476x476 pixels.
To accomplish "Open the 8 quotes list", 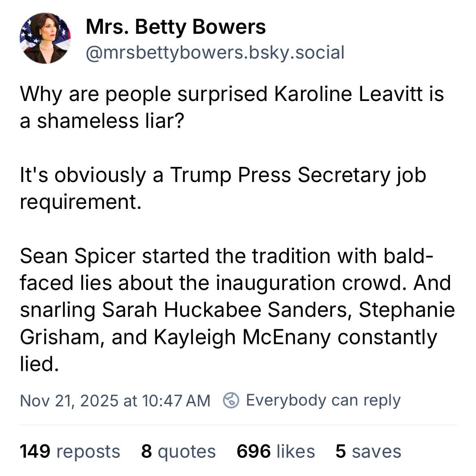I will point(178,451).
